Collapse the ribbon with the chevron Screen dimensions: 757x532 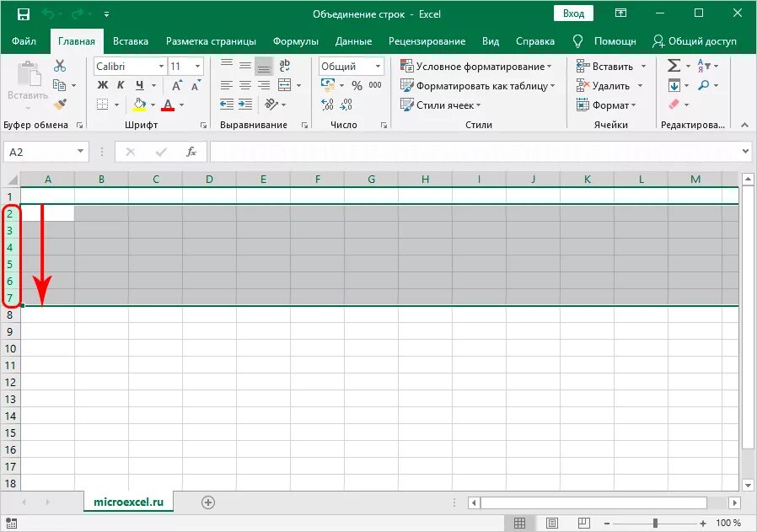pos(744,125)
